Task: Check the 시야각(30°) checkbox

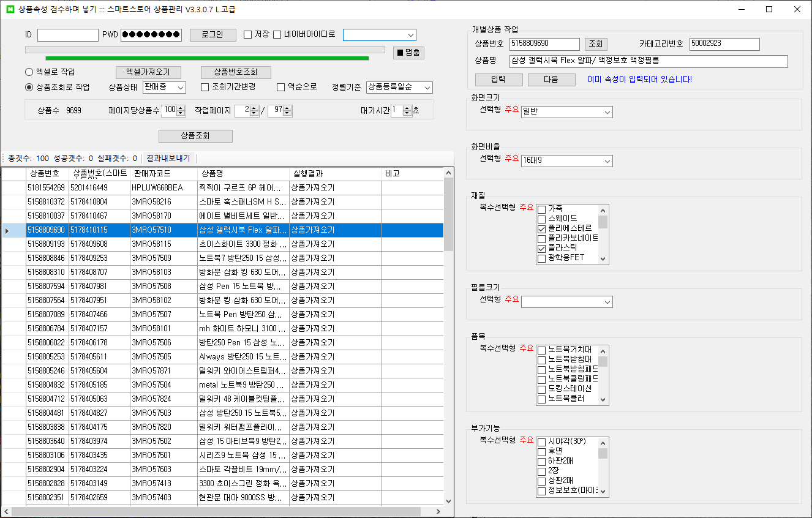Action: [541, 442]
